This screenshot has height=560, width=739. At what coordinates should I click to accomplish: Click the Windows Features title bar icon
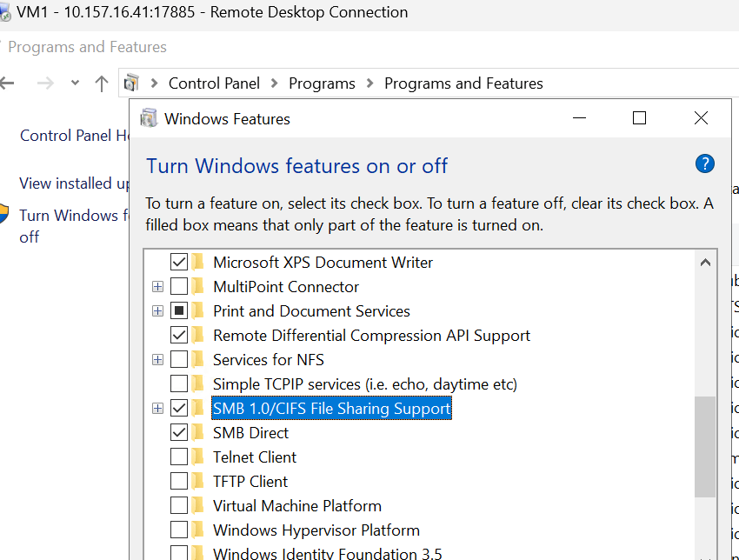pyautogui.click(x=149, y=118)
